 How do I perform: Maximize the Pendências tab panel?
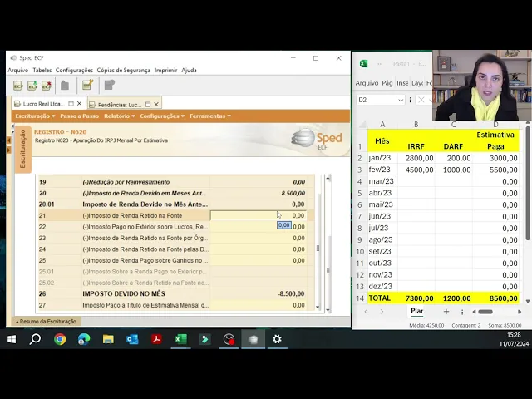coord(148,105)
